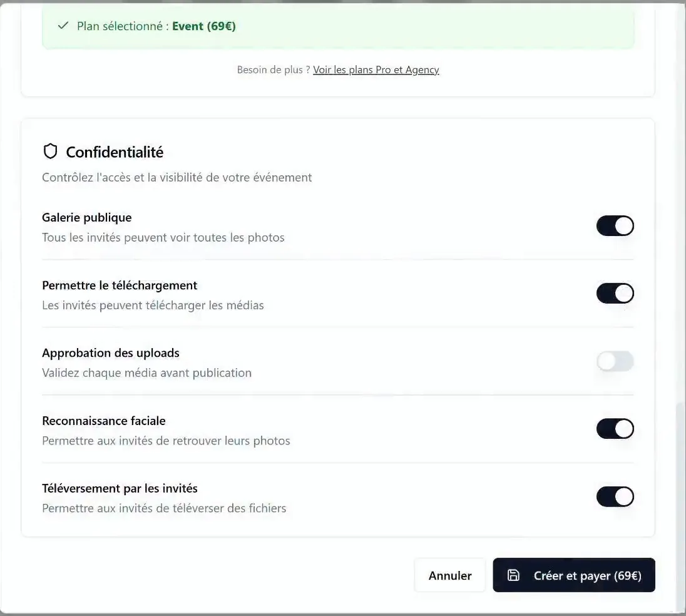Click the Annuler button
This screenshot has width=686, height=616.
click(x=450, y=575)
